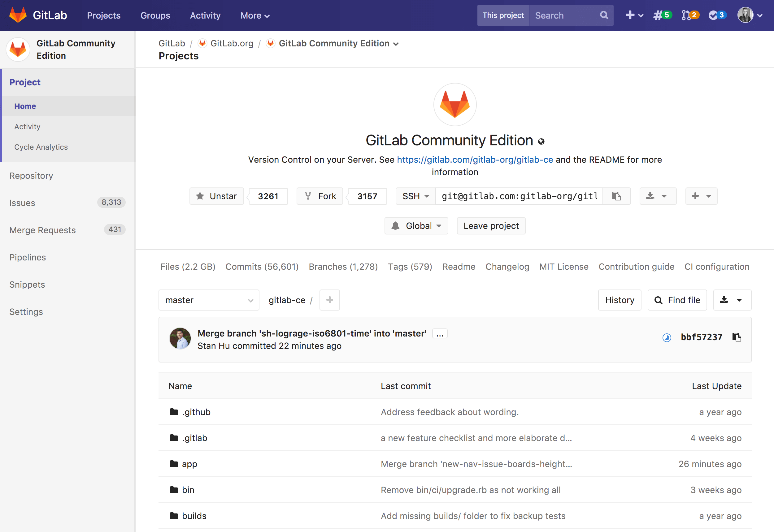Viewport: 774px width, 532px height.
Task: Click the bell notification Global icon
Action: (x=396, y=225)
